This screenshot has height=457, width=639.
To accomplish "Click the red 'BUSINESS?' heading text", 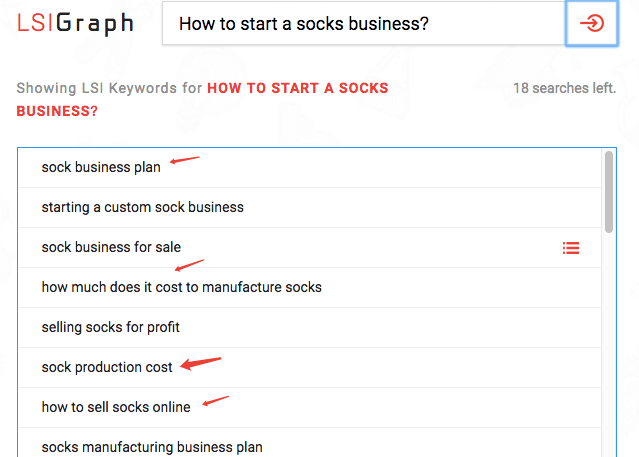I will coord(57,111).
